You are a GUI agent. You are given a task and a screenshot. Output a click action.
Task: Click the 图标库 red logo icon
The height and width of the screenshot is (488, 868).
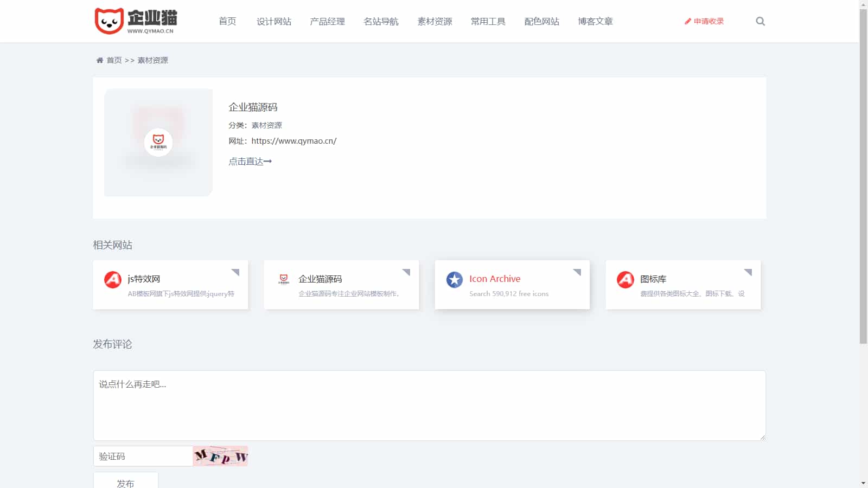click(x=626, y=280)
